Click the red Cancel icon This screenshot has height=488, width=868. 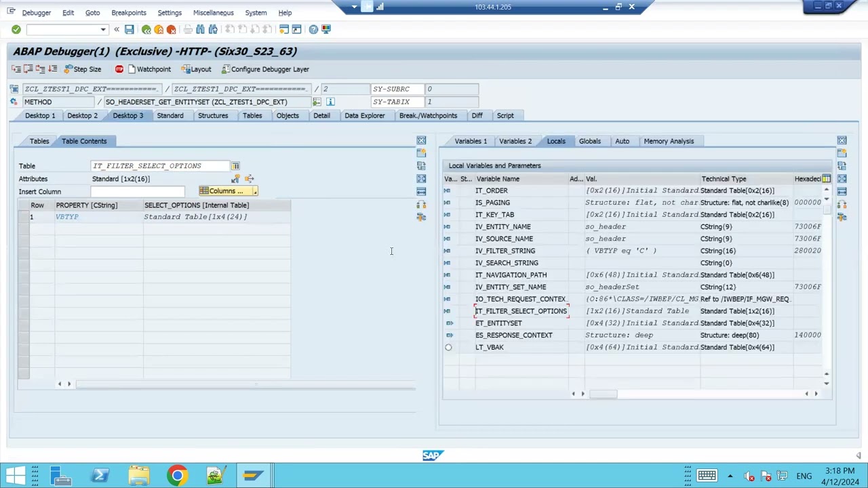[x=171, y=29]
